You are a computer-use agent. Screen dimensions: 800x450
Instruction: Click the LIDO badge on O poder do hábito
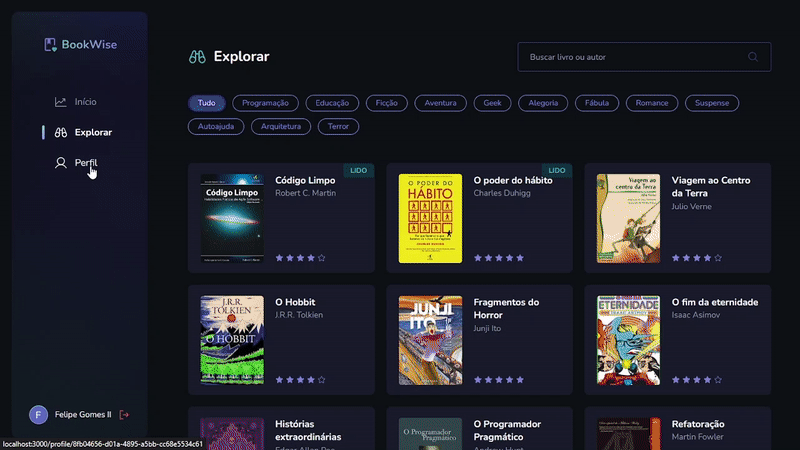(x=557, y=170)
